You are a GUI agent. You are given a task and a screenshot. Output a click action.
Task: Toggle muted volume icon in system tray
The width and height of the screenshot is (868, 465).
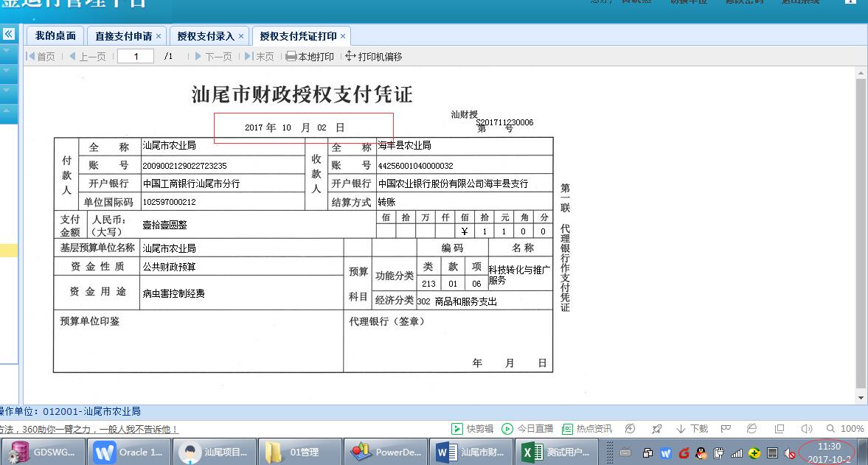790,452
